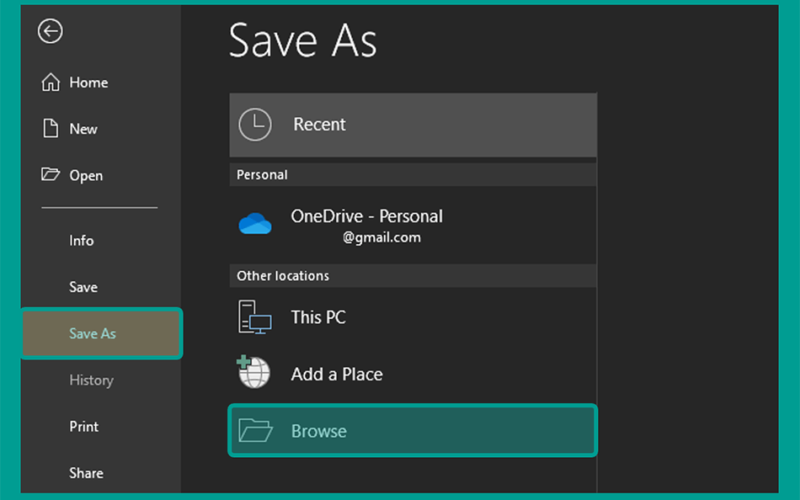Choose This PC as save location

[413, 317]
